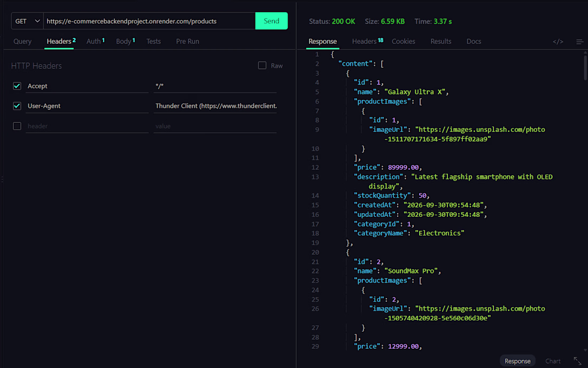The height and width of the screenshot is (368, 588).
Task: Edit the request URL field
Action: click(x=149, y=21)
